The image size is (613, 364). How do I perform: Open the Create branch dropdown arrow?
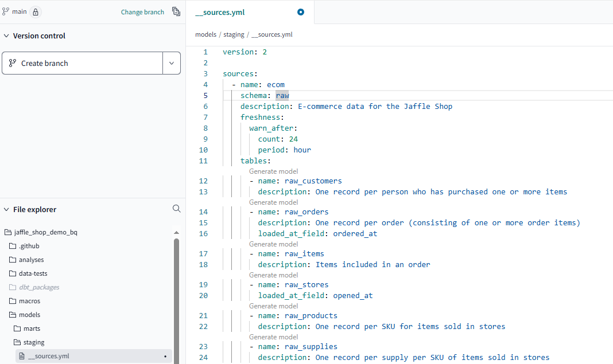(171, 63)
